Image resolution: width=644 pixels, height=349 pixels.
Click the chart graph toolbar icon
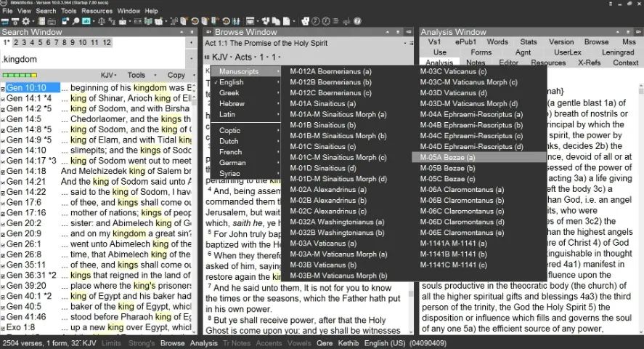[346, 21]
